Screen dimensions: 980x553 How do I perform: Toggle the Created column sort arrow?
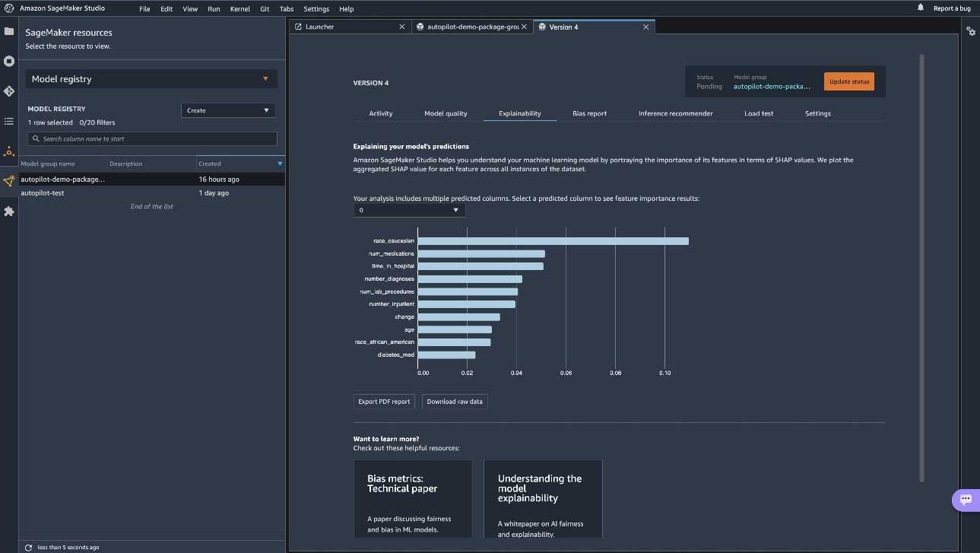coord(280,164)
